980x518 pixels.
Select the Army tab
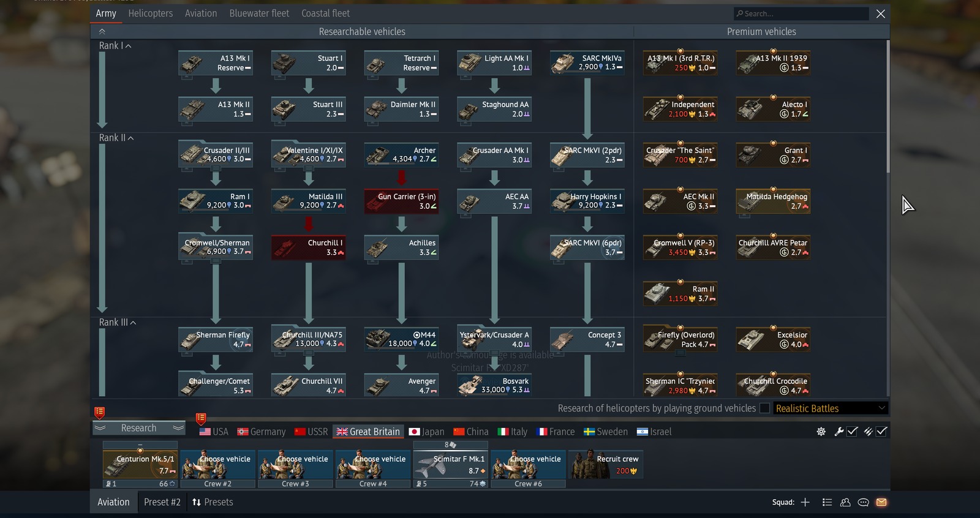tap(106, 13)
